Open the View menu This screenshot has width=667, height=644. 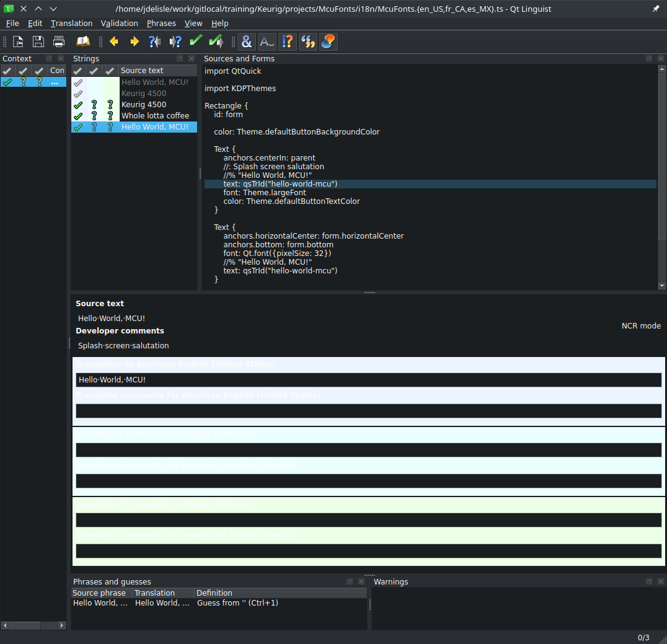pos(193,24)
